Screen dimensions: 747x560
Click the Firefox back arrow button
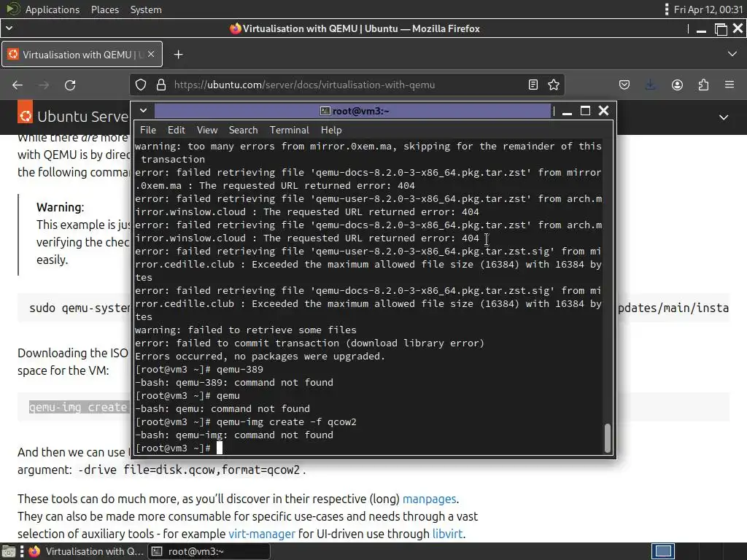pos(18,85)
